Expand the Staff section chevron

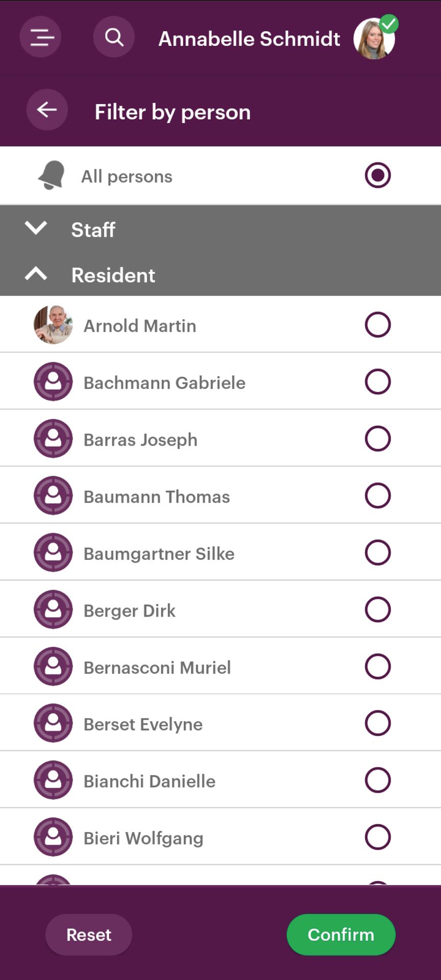pyautogui.click(x=36, y=228)
